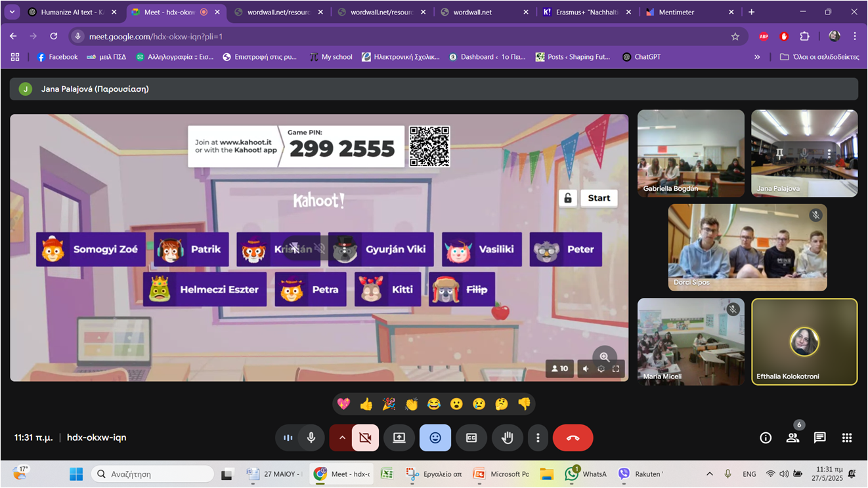Open the Windows Start menu
This screenshot has height=488, width=868.
(76, 474)
